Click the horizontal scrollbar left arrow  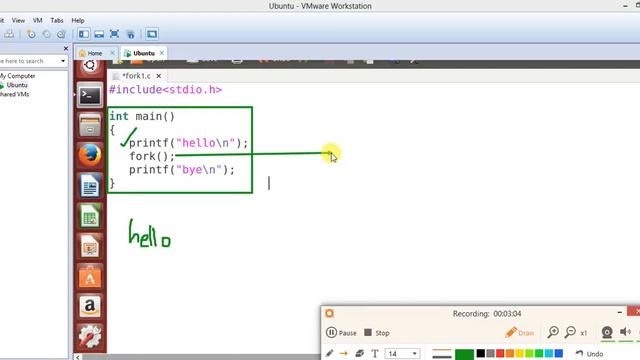coord(78,357)
